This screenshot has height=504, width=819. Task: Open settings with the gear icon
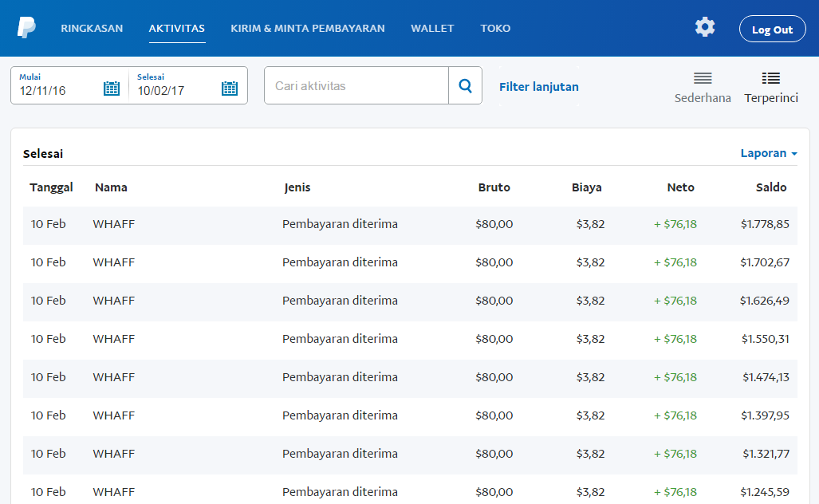705,26
